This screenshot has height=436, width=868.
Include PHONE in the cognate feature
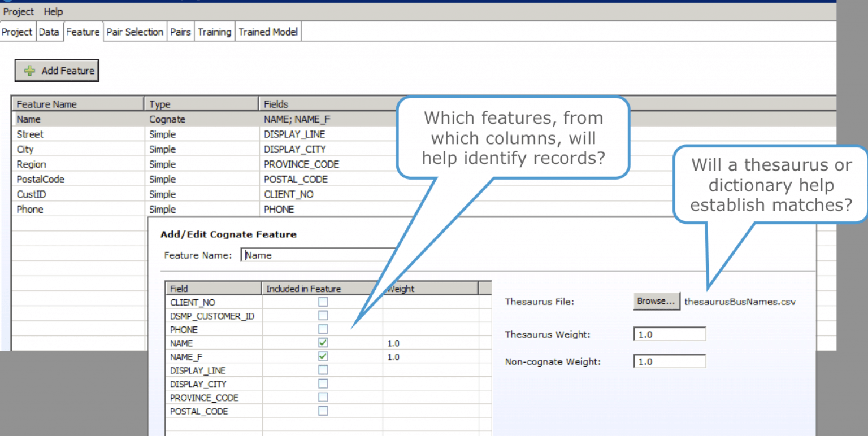[323, 329]
